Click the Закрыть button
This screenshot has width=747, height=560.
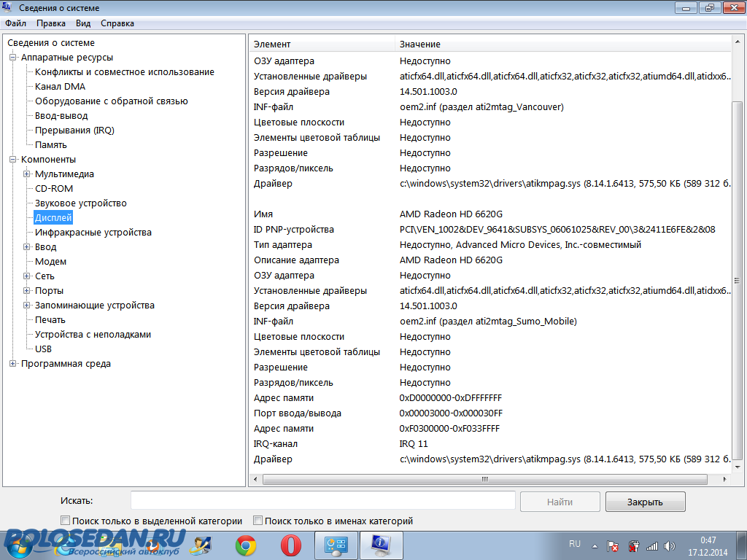point(645,502)
